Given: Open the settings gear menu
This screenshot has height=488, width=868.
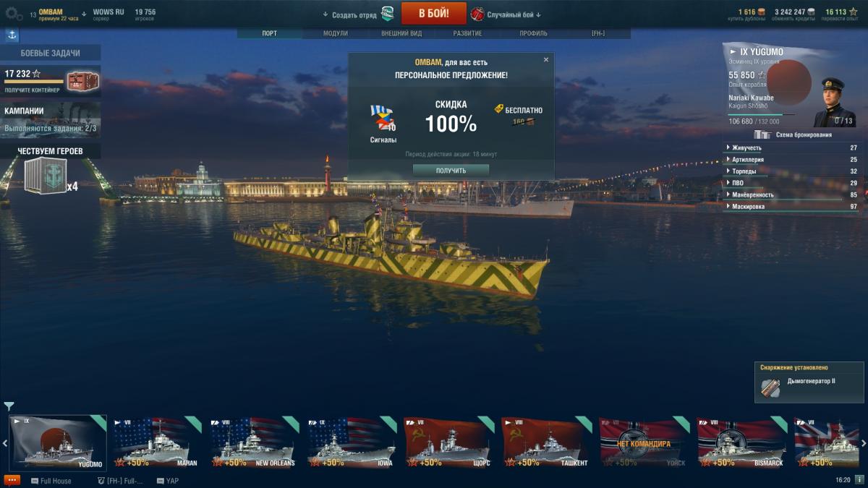Looking at the screenshot, I should [14, 13].
